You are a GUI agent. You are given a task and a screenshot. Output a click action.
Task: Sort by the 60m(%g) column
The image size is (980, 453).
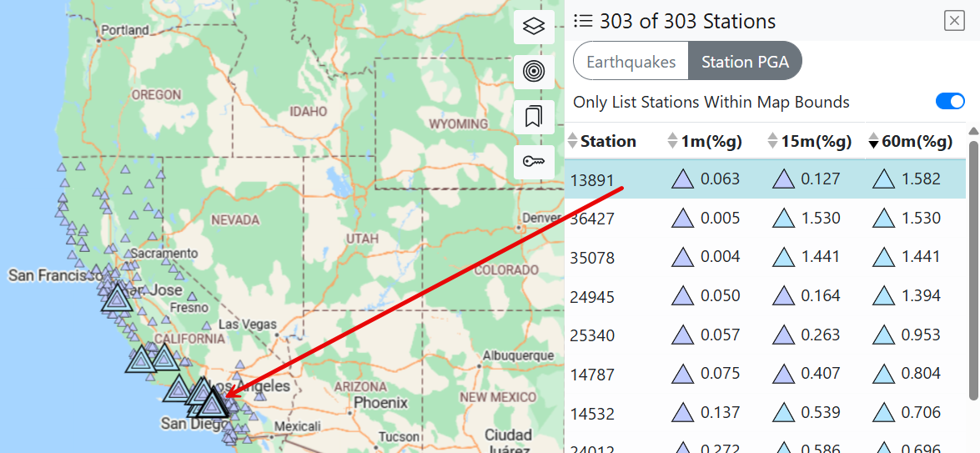pyautogui.click(x=910, y=141)
